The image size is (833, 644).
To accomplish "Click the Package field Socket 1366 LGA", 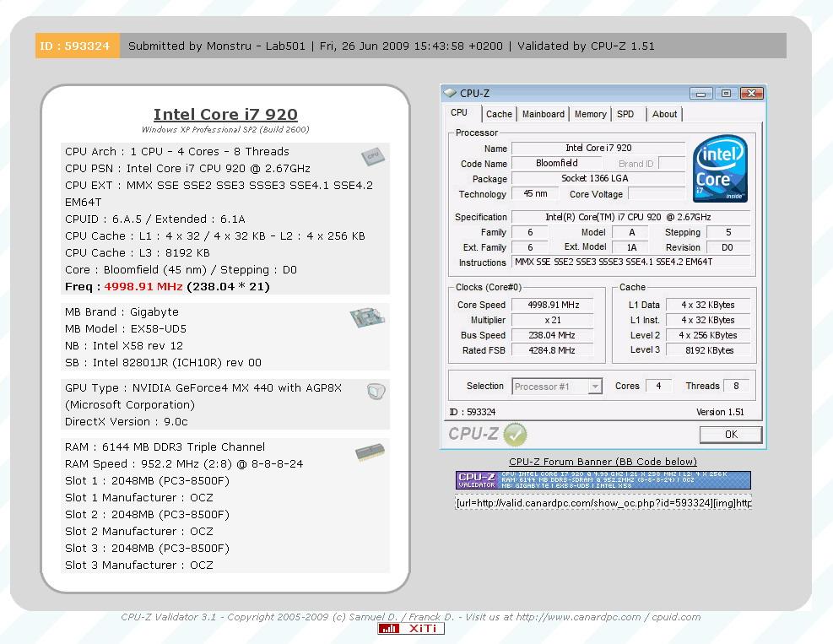I will click(598, 179).
